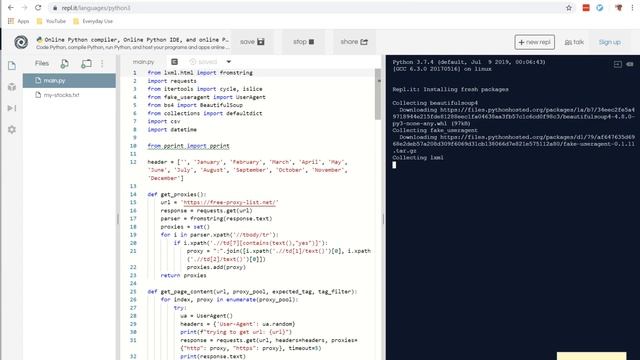Open the Debugger sidebar icon
The height and width of the screenshot is (360, 640).
click(x=12, y=108)
